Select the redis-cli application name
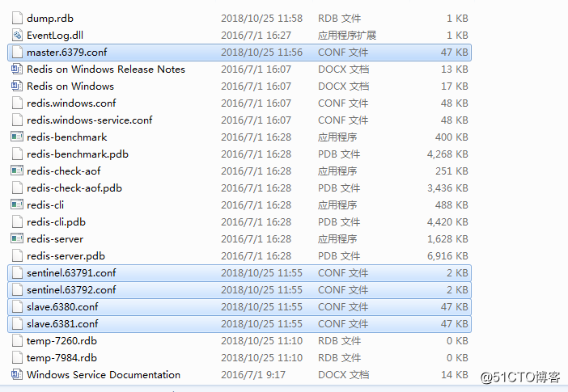 (45, 204)
